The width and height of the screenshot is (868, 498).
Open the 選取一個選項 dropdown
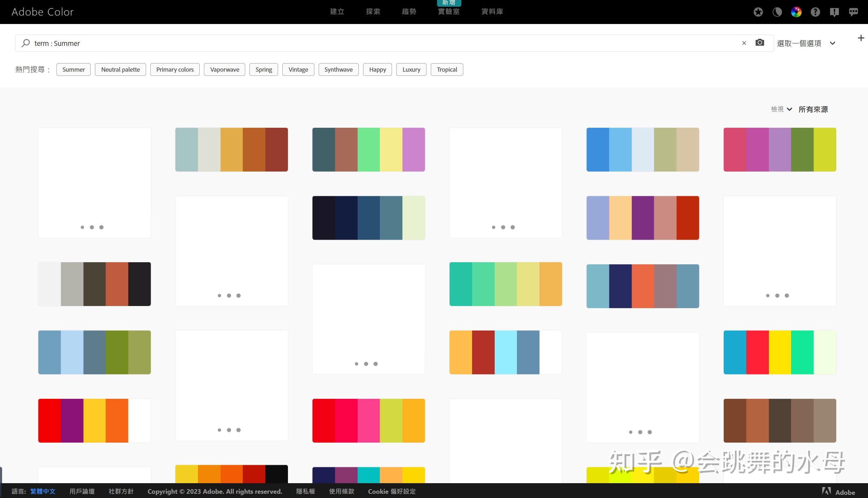(806, 43)
